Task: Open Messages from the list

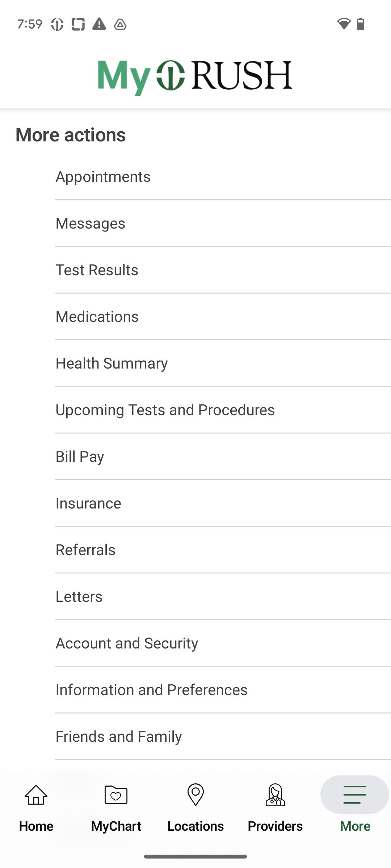Action: (x=223, y=224)
